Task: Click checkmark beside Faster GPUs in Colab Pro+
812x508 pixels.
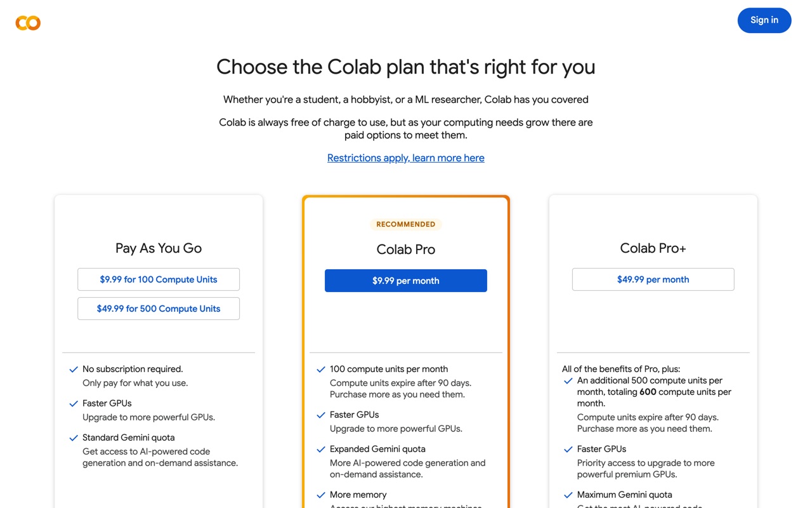Action: tap(568, 449)
